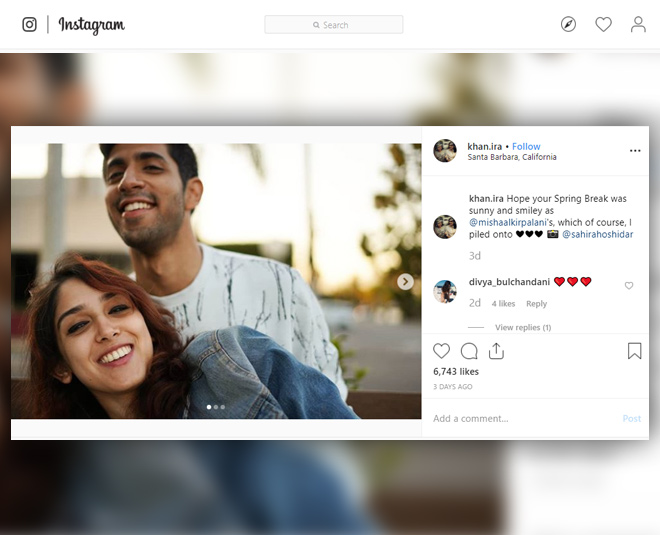Follow khan.ira account
The height and width of the screenshot is (535, 660).
click(x=526, y=146)
